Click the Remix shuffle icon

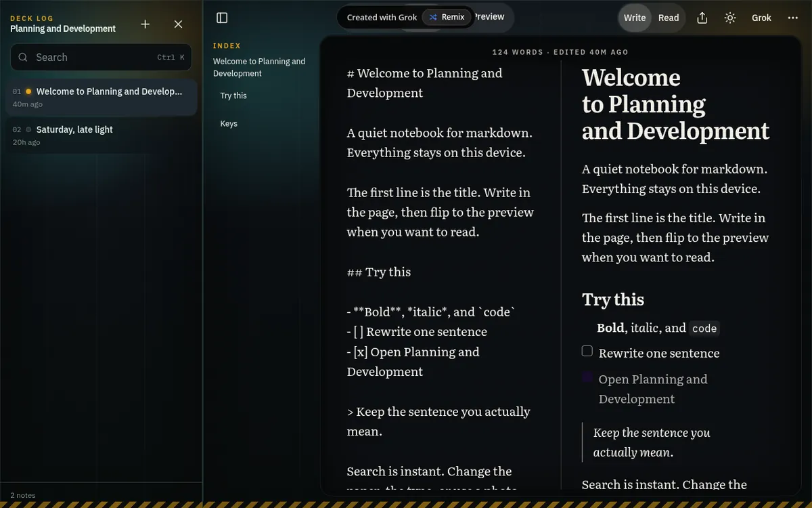(x=433, y=17)
